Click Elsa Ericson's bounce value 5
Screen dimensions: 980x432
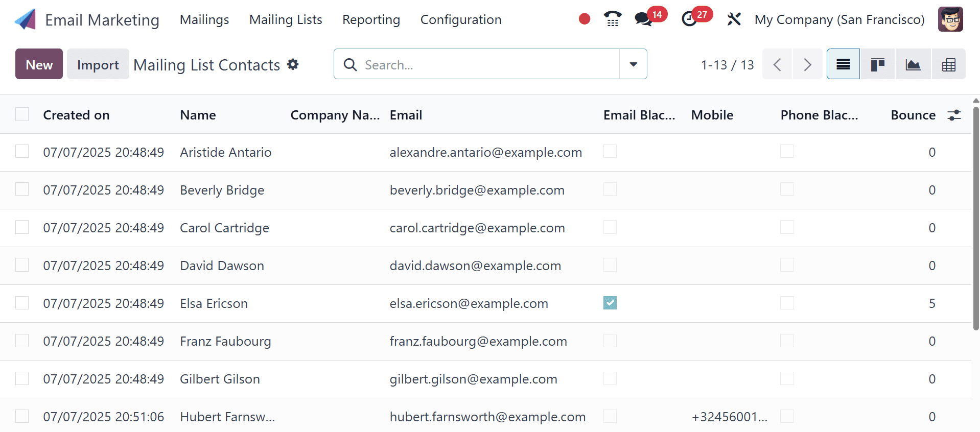(932, 303)
